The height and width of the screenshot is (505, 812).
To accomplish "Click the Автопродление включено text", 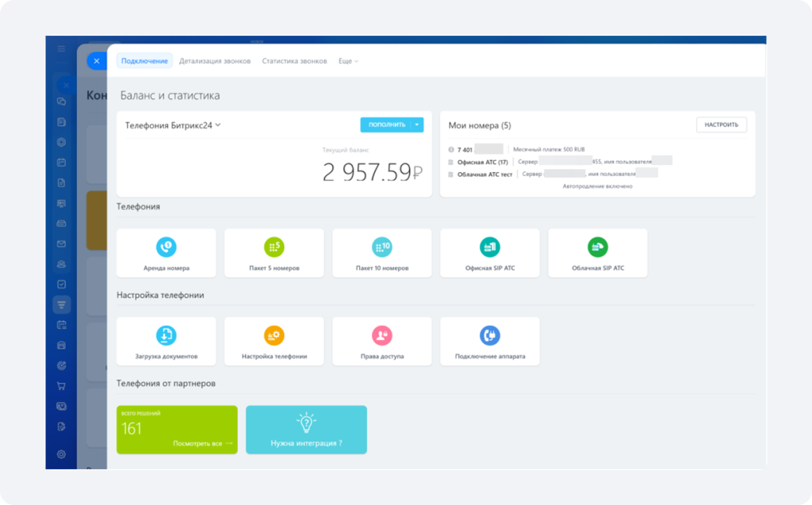I will (x=597, y=186).
